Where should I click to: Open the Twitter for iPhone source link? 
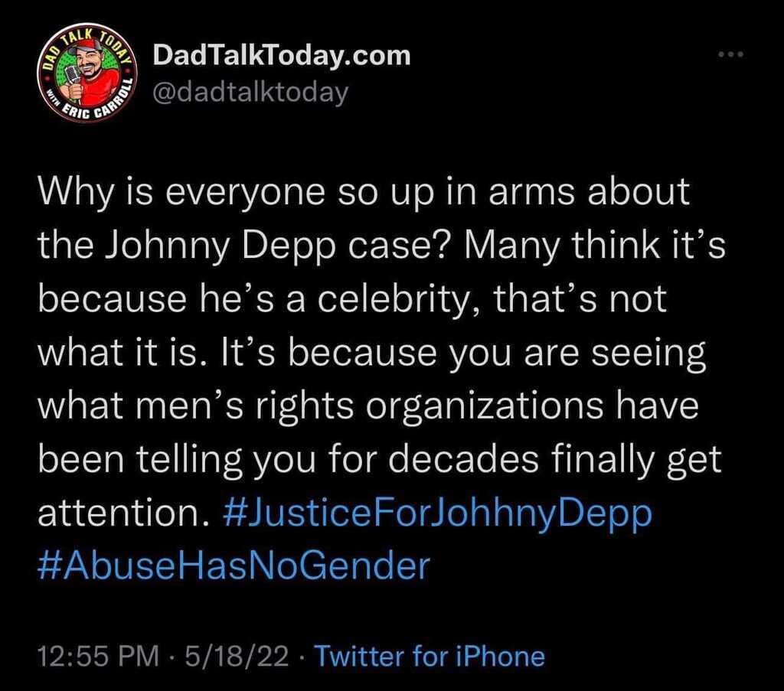(430, 657)
